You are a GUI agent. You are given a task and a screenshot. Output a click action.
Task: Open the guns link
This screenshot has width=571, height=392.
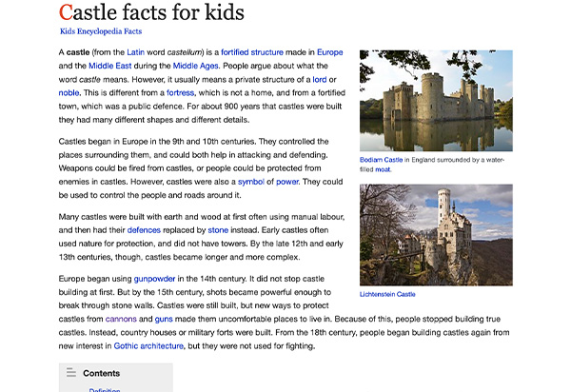pyautogui.click(x=164, y=319)
